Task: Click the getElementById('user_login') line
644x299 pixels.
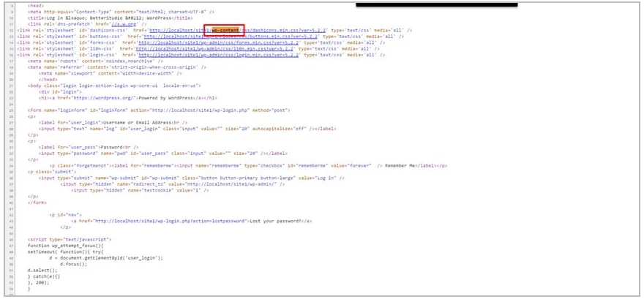Action: pos(106,258)
